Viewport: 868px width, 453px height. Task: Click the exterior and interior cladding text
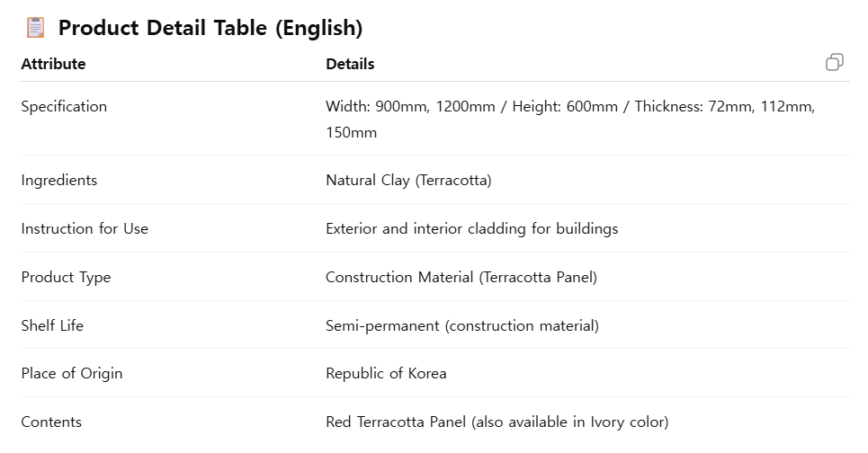pyautogui.click(x=471, y=229)
